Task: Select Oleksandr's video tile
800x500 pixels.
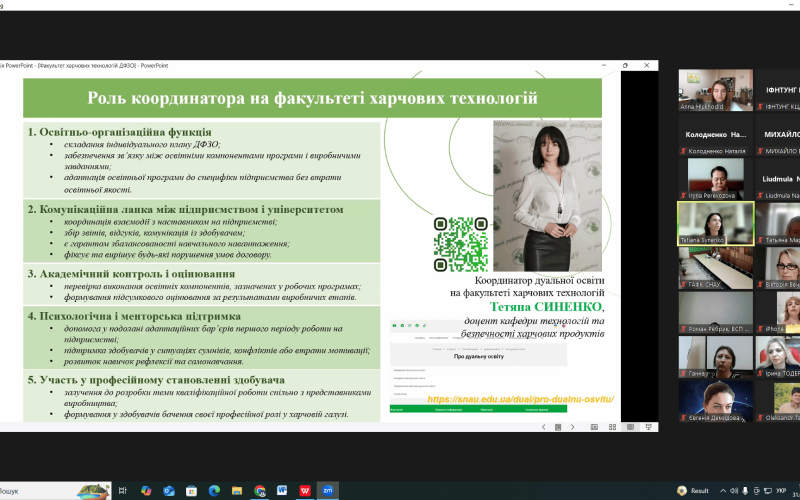Action: [x=778, y=401]
